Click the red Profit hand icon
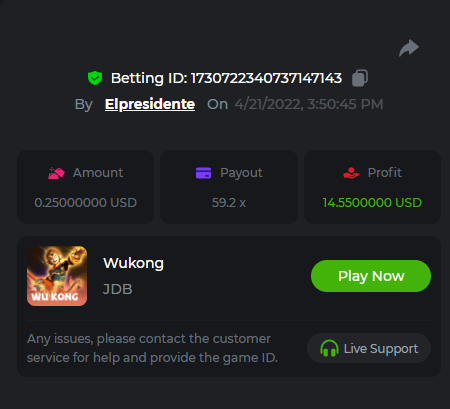450x409 pixels. [x=351, y=173]
